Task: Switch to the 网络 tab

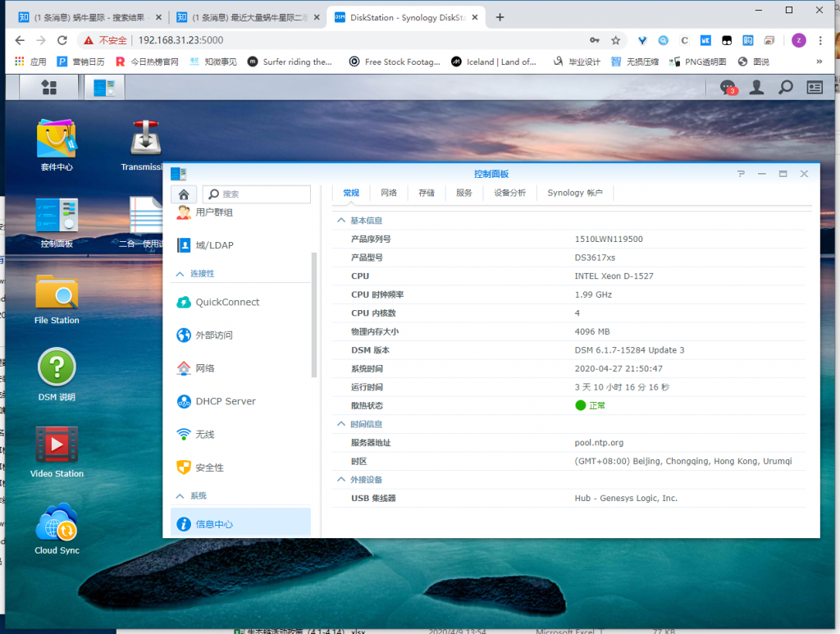Action: coord(389,193)
